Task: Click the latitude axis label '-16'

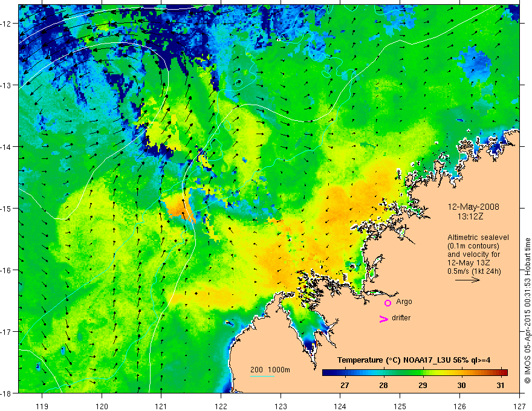Action: pos(7,270)
